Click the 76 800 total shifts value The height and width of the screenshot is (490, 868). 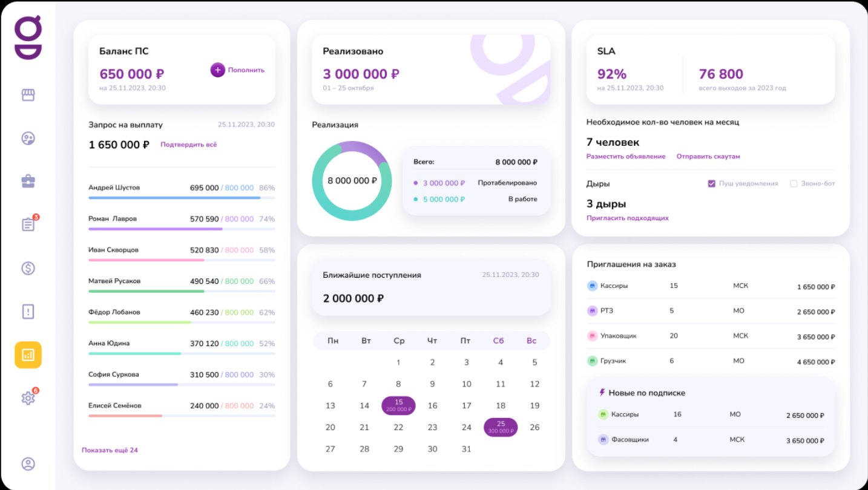[721, 74]
